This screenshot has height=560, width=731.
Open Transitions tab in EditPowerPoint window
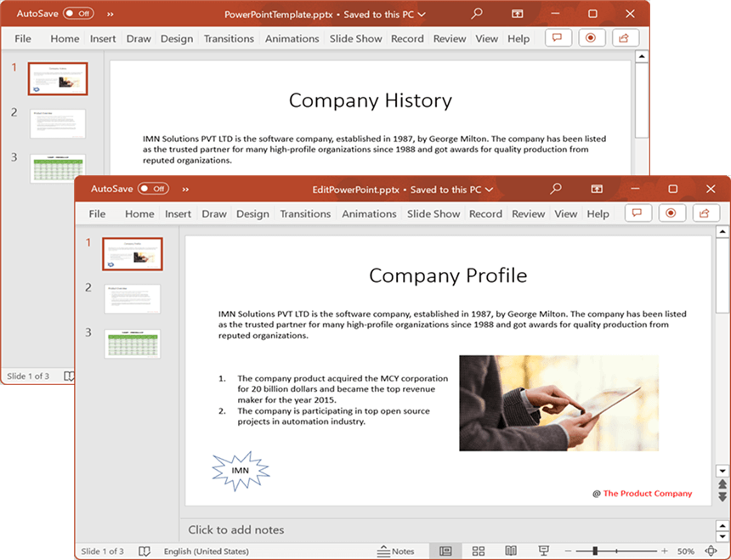(x=305, y=214)
